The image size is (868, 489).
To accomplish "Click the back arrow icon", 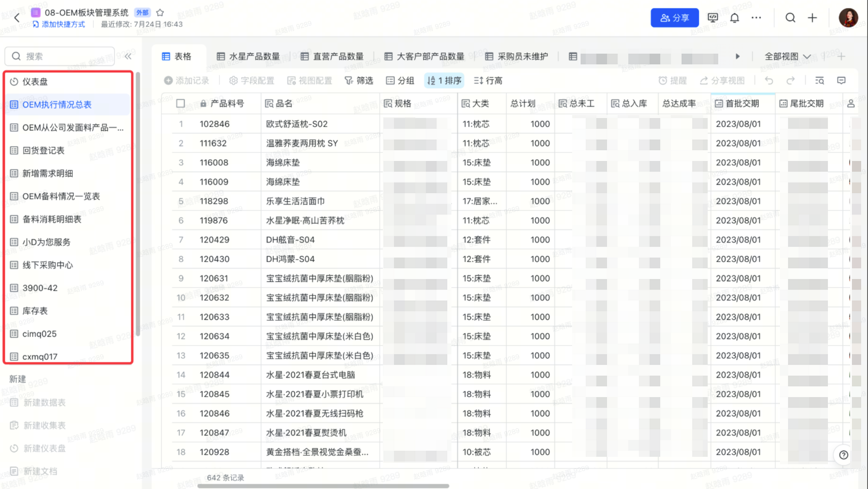I will (17, 18).
